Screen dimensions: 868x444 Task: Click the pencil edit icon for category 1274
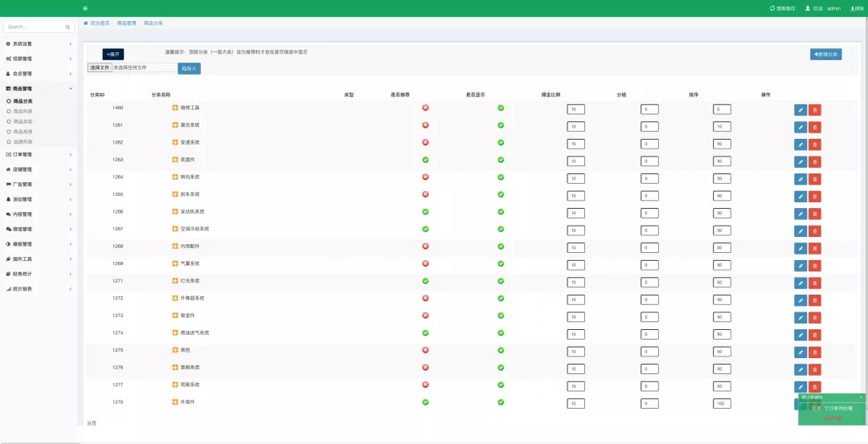point(800,335)
